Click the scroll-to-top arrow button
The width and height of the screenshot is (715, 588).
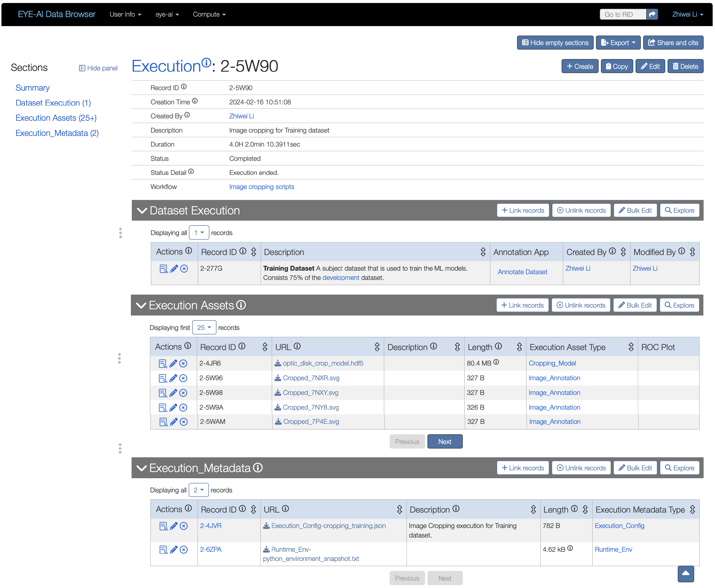(686, 574)
